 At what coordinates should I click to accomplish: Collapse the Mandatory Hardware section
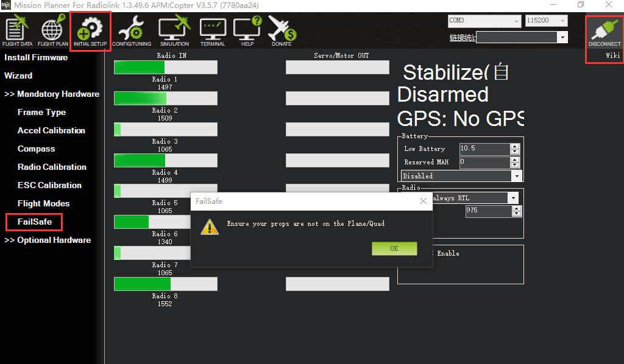pyautogui.click(x=52, y=94)
